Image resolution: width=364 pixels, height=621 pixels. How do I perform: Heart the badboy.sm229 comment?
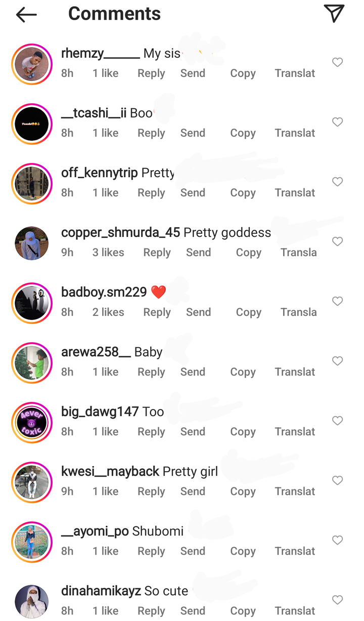click(x=337, y=301)
